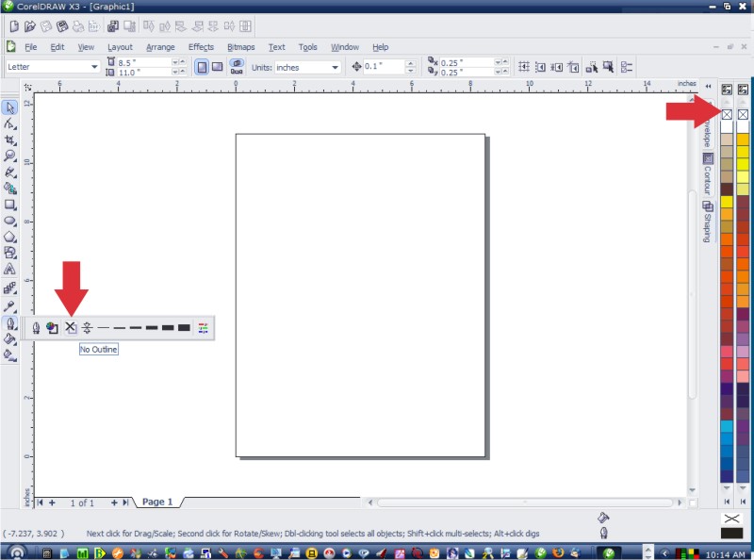
Task: Open the Arrange menu
Action: (160, 47)
